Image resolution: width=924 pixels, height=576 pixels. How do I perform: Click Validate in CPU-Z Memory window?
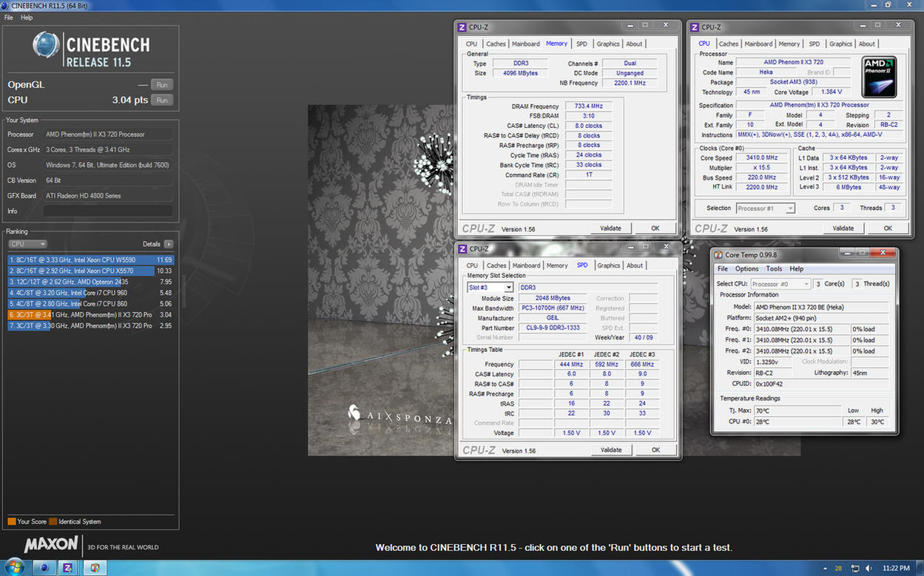click(610, 228)
